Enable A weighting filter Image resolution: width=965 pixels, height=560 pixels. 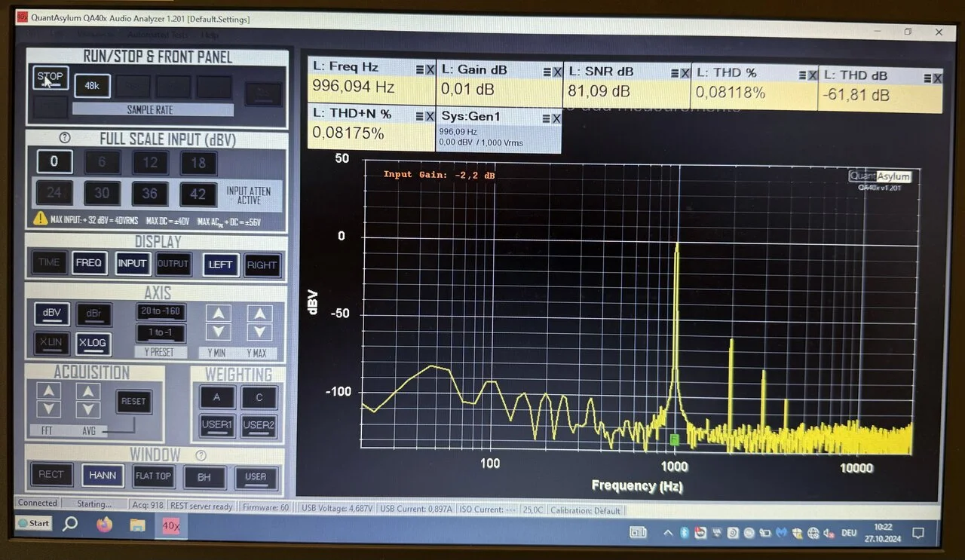tap(217, 397)
